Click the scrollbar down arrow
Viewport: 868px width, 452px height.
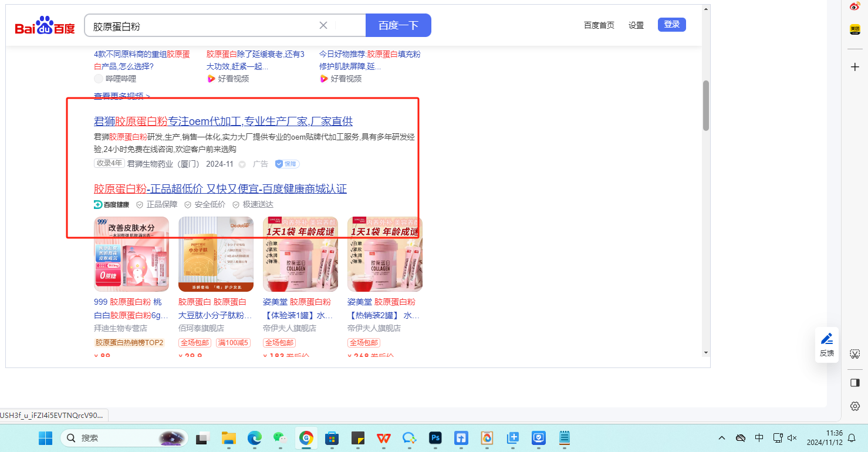pos(706,352)
